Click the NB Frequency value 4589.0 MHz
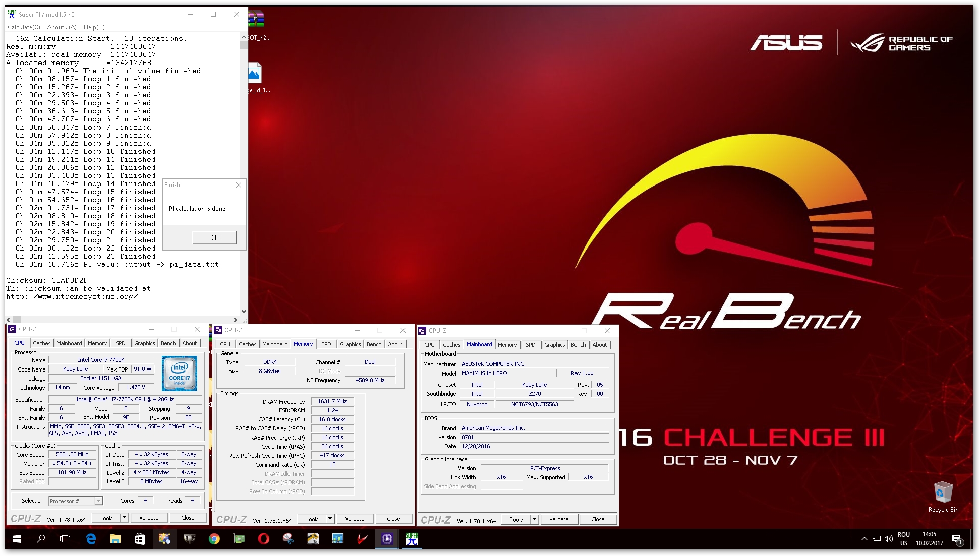The height and width of the screenshot is (556, 980). (370, 380)
